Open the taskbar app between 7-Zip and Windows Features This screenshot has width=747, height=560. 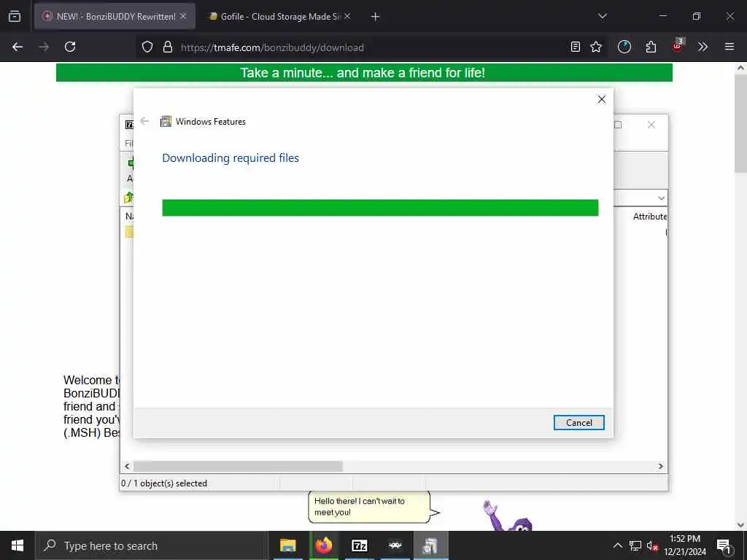[395, 545]
